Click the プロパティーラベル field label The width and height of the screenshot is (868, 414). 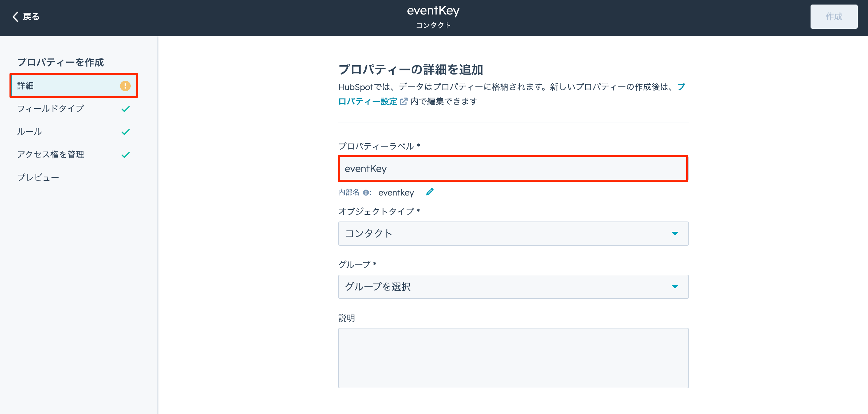pyautogui.click(x=379, y=146)
